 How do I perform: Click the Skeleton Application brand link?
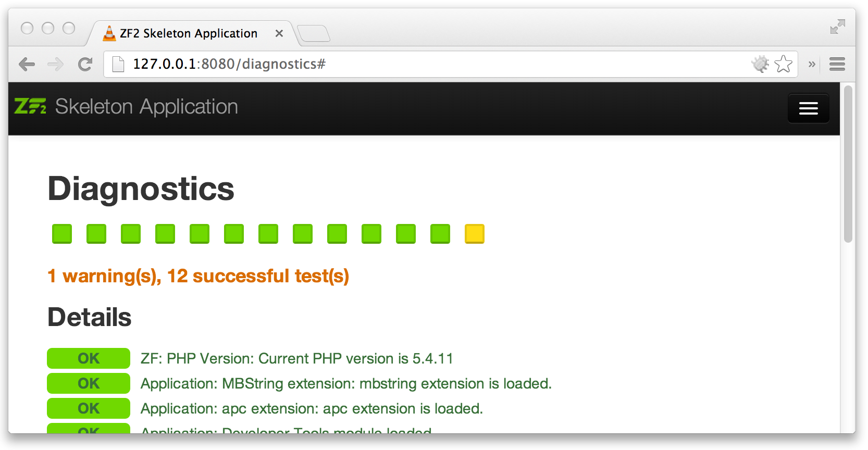click(146, 107)
